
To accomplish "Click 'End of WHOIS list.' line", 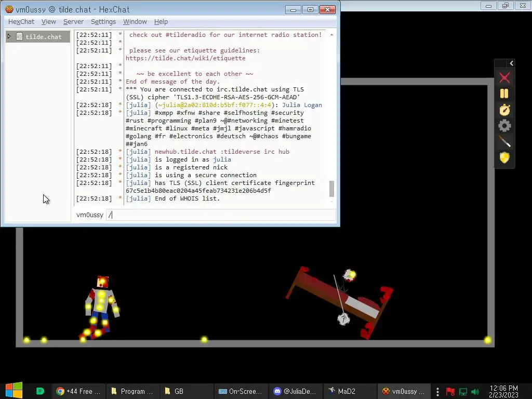I will 187,198.
